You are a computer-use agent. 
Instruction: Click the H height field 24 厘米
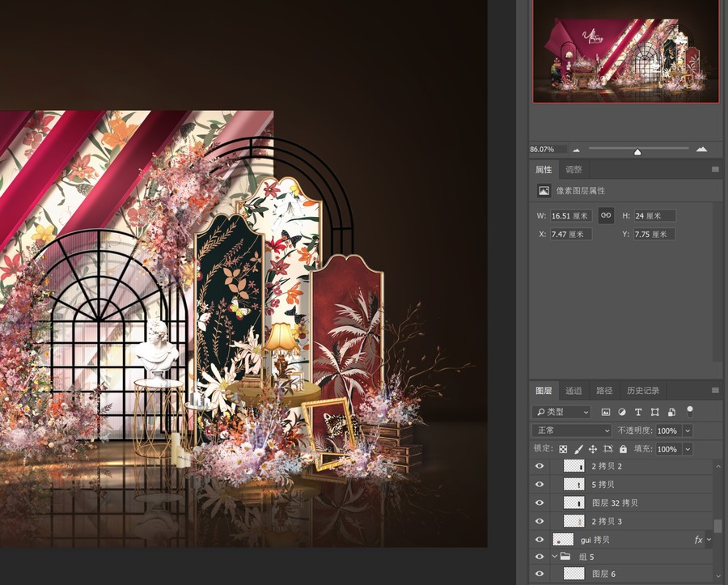pos(654,216)
